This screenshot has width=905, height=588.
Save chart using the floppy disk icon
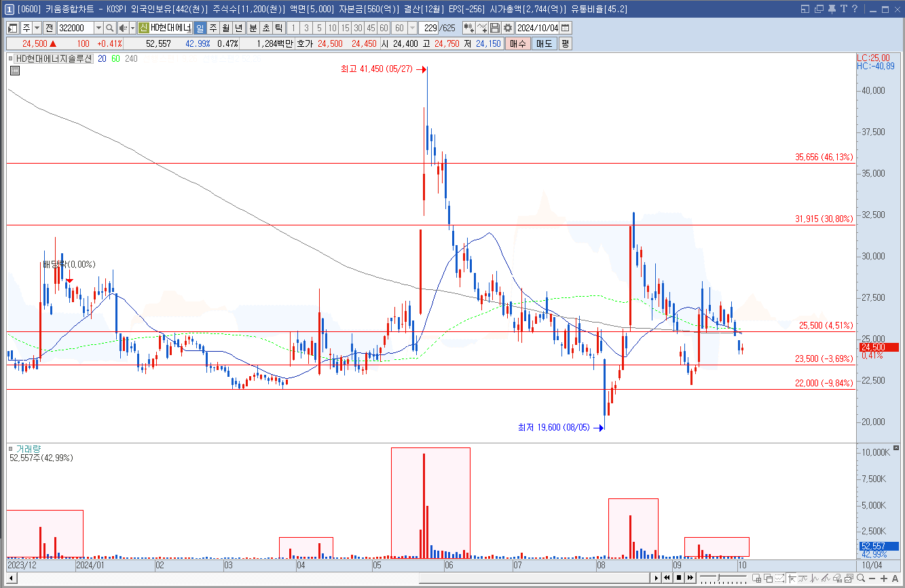[x=495, y=28]
